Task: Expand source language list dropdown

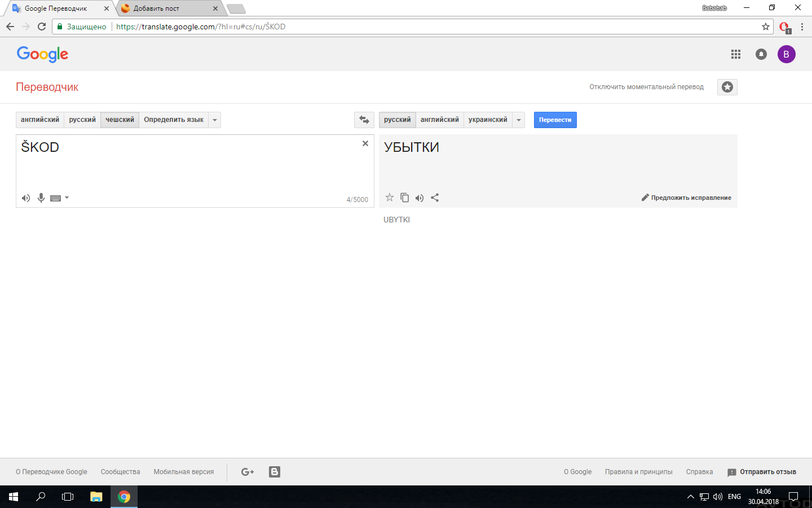Action: click(215, 120)
